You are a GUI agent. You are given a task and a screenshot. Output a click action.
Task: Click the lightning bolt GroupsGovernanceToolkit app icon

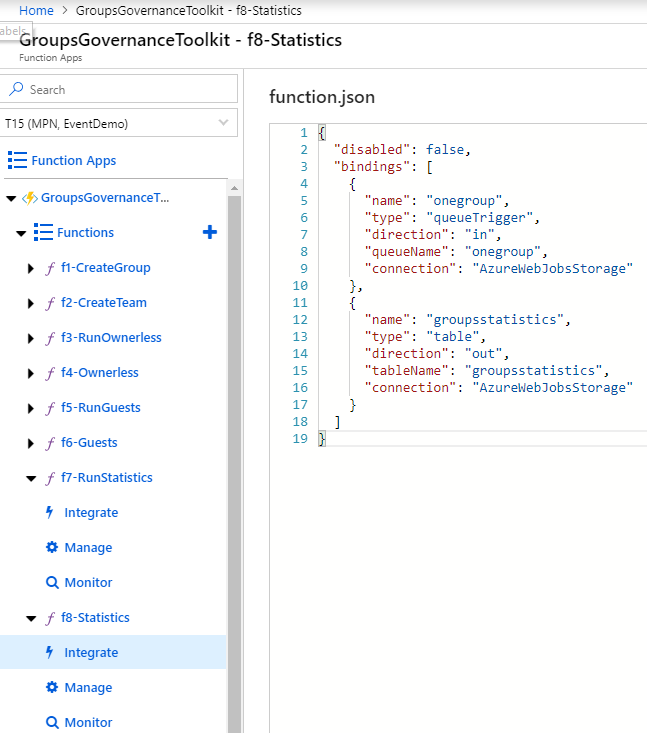(x=30, y=198)
